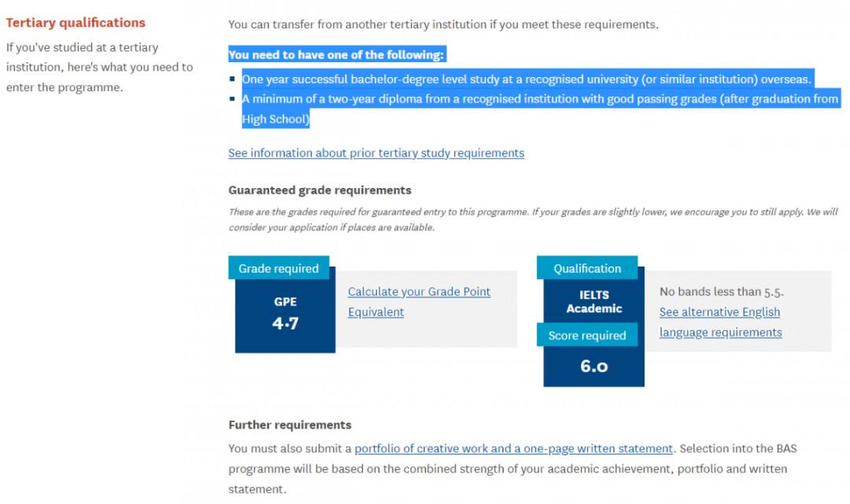
Task: Click the Calculate your Grade Point Equivalent link
Action: (x=419, y=302)
